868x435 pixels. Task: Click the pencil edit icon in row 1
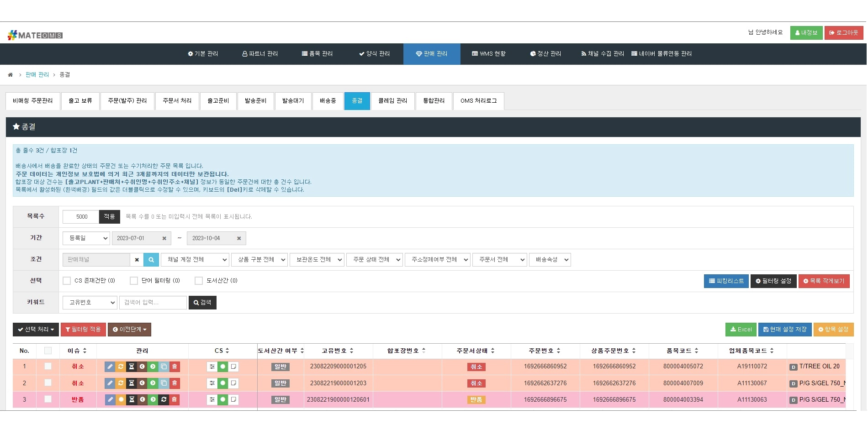pos(110,367)
